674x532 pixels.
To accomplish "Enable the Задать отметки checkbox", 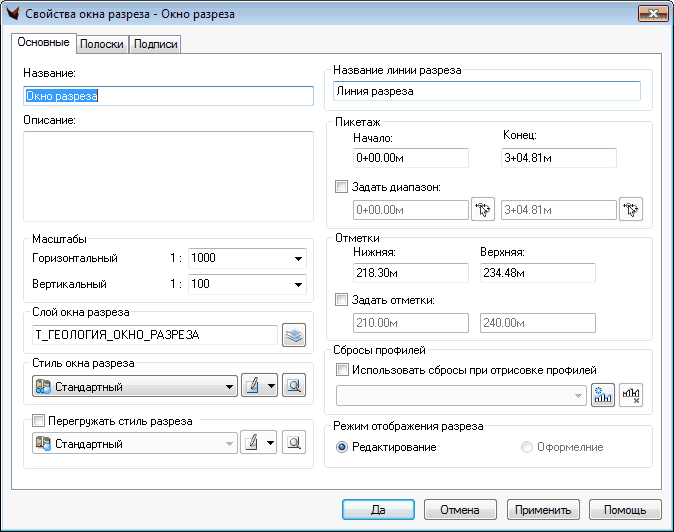I will coord(342,300).
